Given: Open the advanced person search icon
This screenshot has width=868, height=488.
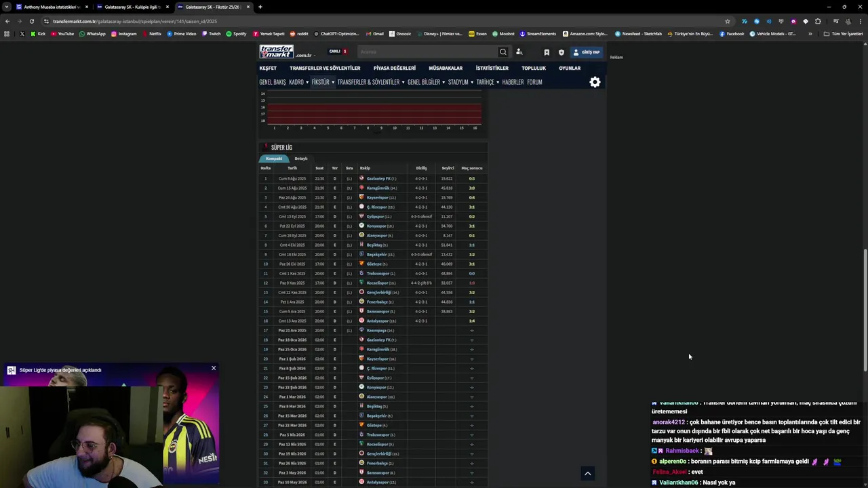Looking at the screenshot, I should pyautogui.click(x=519, y=52).
